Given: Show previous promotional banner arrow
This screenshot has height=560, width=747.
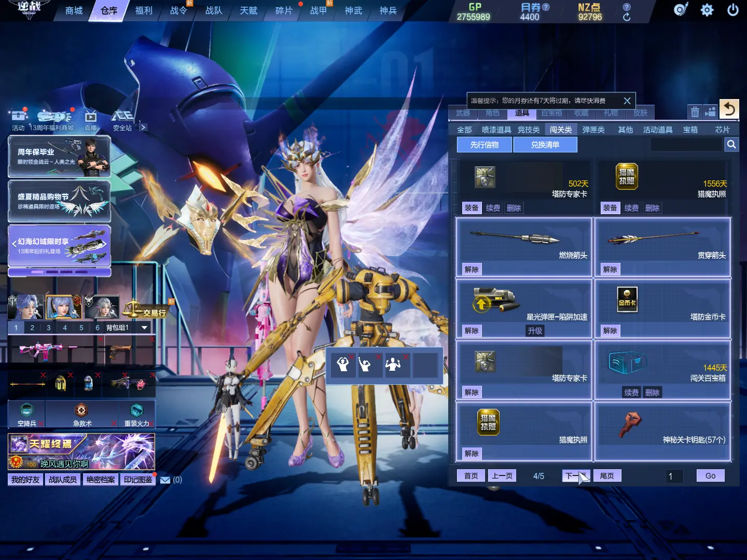Looking at the screenshot, I should pos(14,243).
